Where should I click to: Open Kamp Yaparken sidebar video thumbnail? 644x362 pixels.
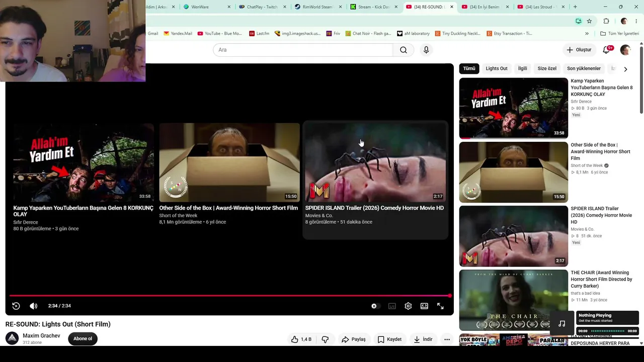(513, 108)
